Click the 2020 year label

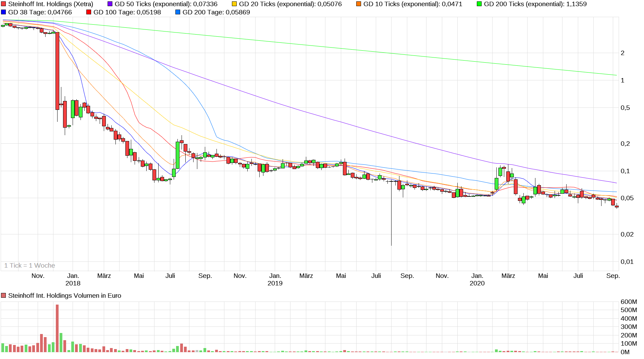(x=477, y=283)
